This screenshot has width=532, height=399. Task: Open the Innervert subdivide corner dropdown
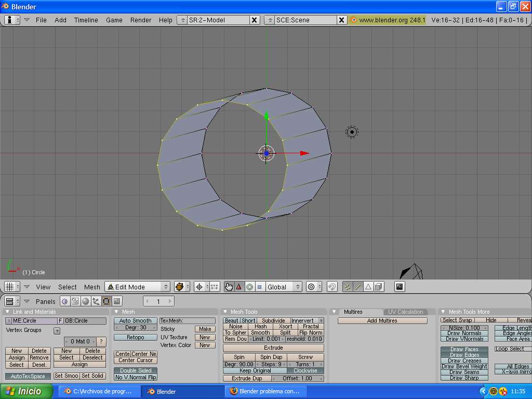pos(307,321)
